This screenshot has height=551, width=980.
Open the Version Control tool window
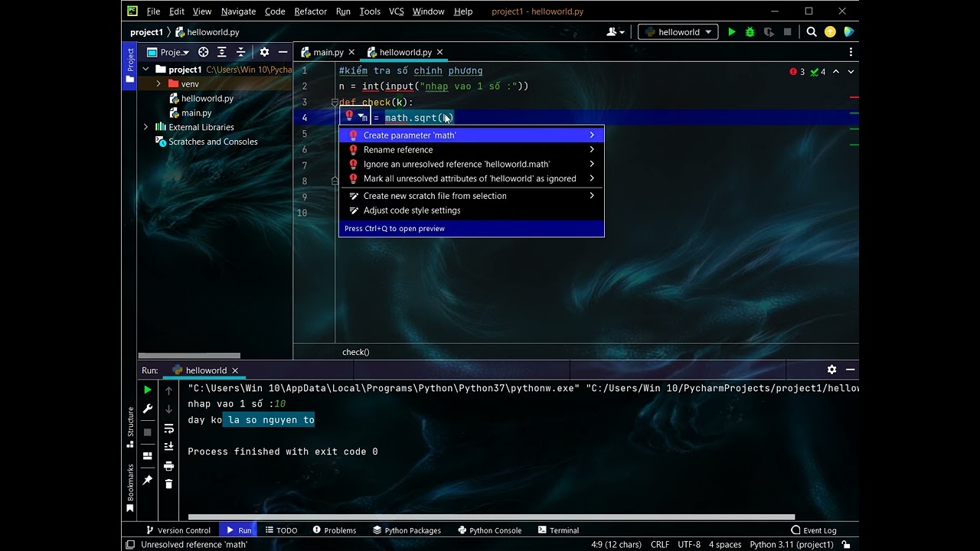[178, 530]
